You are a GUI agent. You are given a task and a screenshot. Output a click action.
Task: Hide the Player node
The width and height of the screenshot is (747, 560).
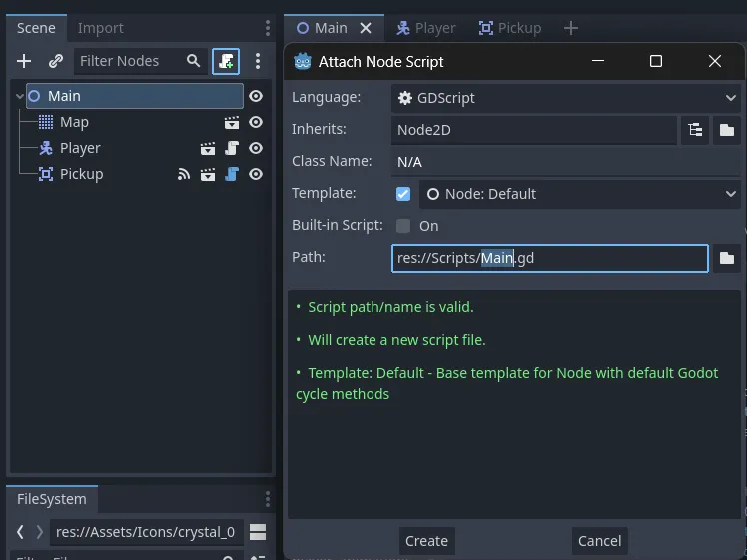[x=256, y=148]
